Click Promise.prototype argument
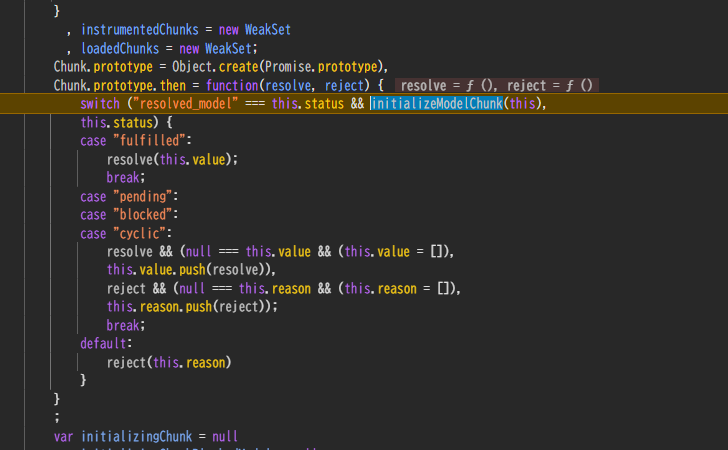The width and height of the screenshot is (728, 450). tap(321, 66)
